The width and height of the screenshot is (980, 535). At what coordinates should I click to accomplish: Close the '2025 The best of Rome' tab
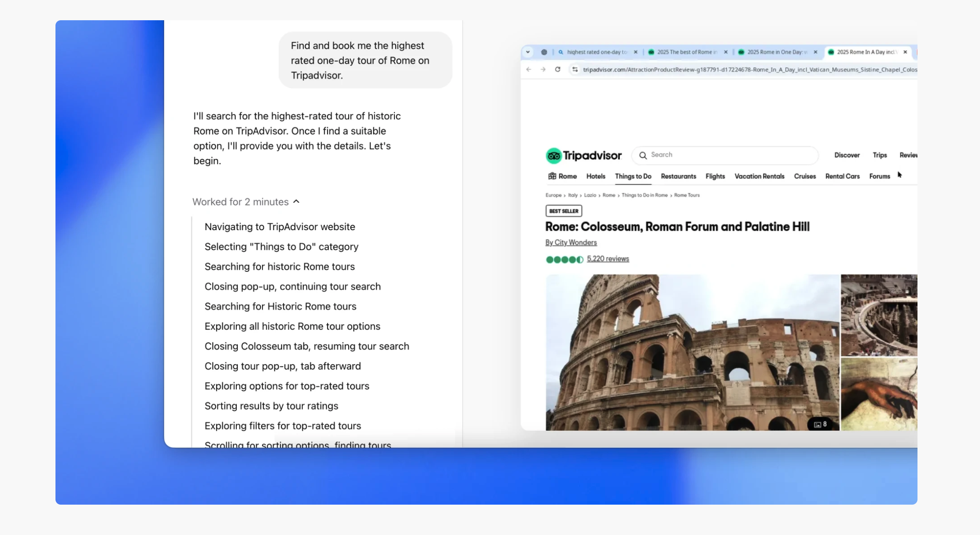point(726,52)
